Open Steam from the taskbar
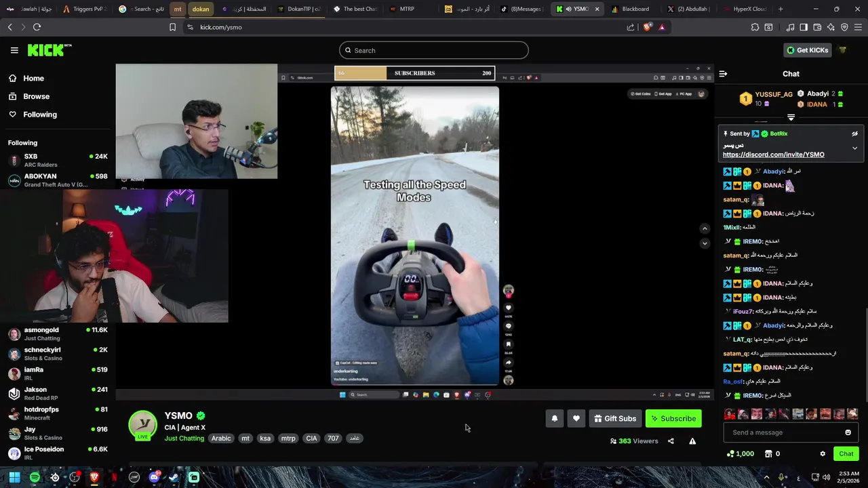The width and height of the screenshot is (868, 488). pyautogui.click(x=174, y=478)
